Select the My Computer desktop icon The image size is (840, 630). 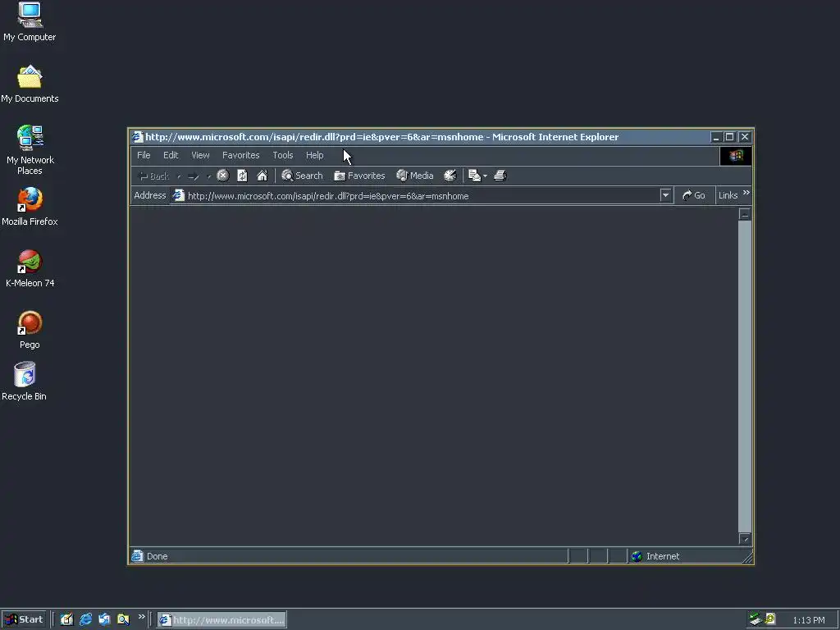pos(30,22)
